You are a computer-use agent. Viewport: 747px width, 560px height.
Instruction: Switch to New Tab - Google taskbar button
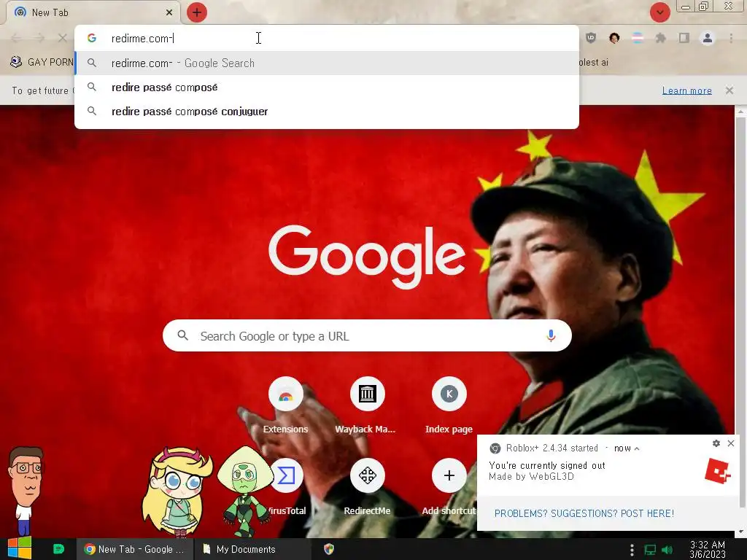coord(135,549)
